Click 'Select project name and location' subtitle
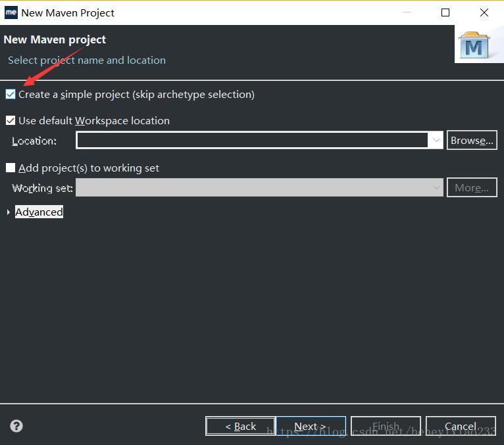This screenshot has height=445, width=504. [87, 60]
